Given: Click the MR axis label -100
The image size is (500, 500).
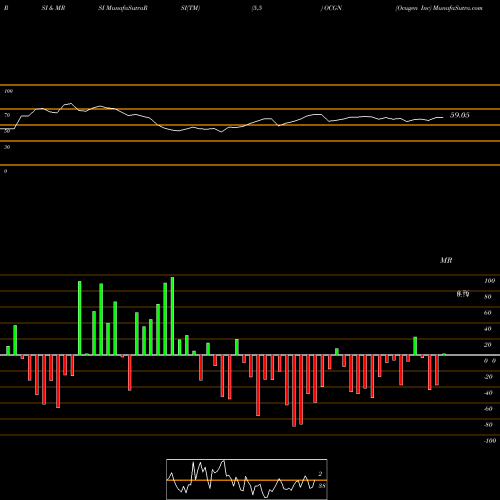Looking at the screenshot, I should click(x=490, y=441).
